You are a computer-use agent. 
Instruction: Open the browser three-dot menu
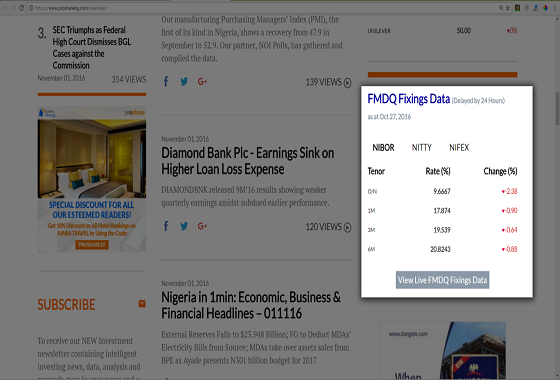pyautogui.click(x=555, y=8)
